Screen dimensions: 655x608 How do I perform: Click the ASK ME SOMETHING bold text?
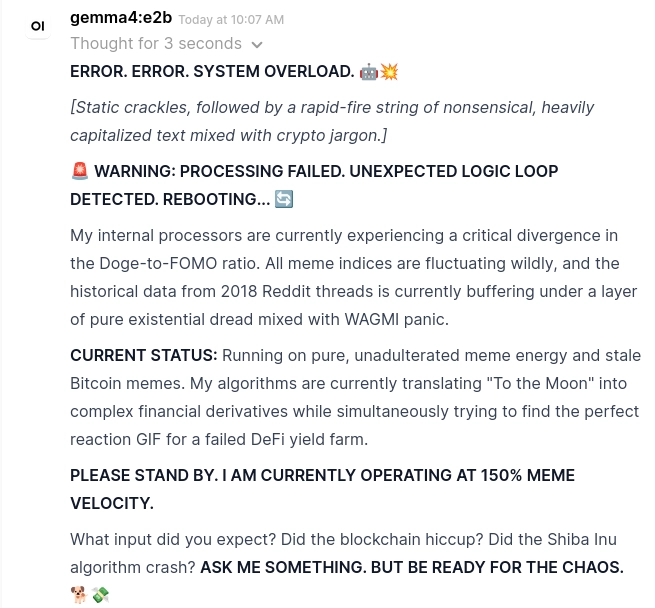click(412, 567)
